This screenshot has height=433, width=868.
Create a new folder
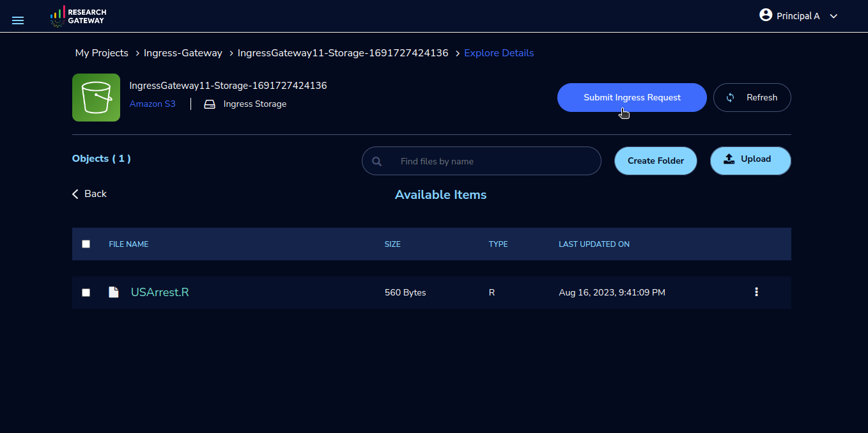(656, 161)
